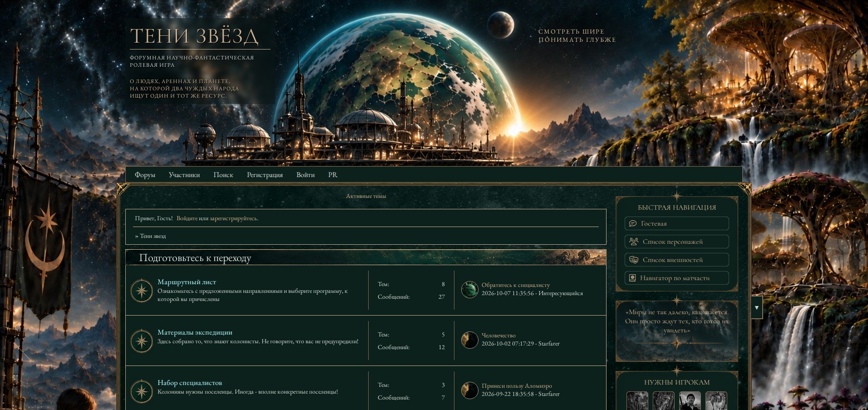The height and width of the screenshot is (410, 868).
Task: Open the Принеси пользу Аломиэро topic
Action: click(x=517, y=386)
